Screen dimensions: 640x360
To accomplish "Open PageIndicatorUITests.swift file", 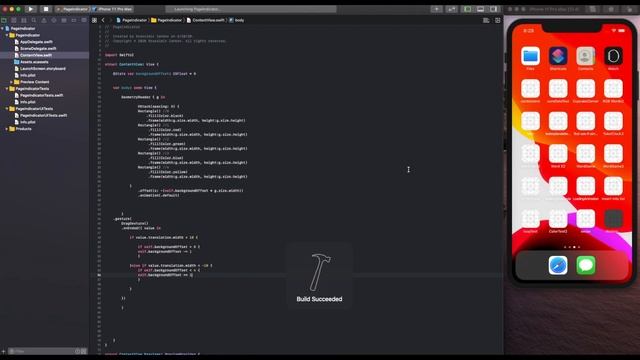I will [41, 115].
